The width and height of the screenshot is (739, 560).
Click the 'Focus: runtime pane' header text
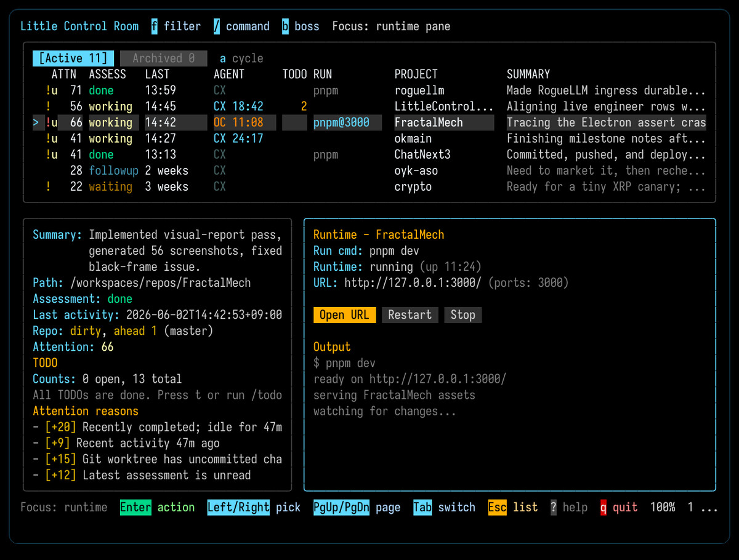(x=391, y=26)
